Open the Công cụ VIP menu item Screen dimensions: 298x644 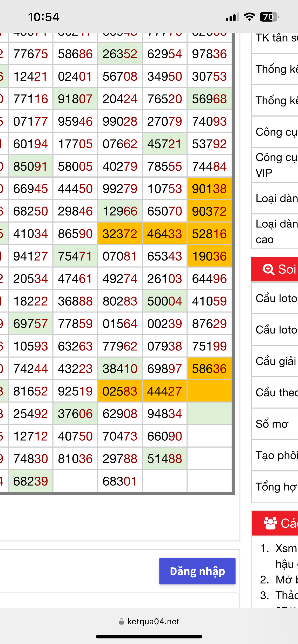[275, 165]
